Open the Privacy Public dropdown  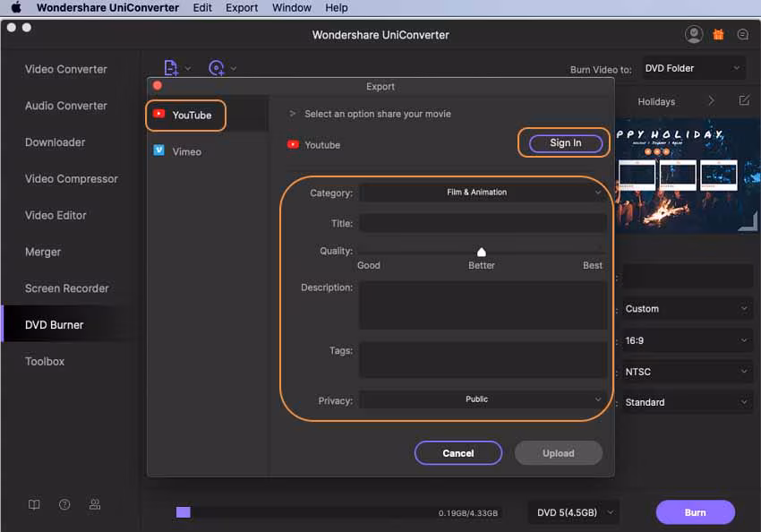[x=483, y=399]
